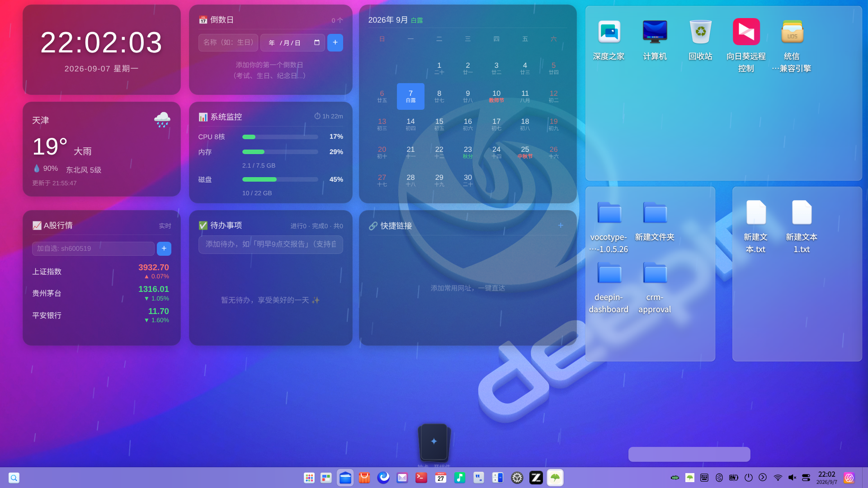Open the calculator in the dock

[498, 478]
